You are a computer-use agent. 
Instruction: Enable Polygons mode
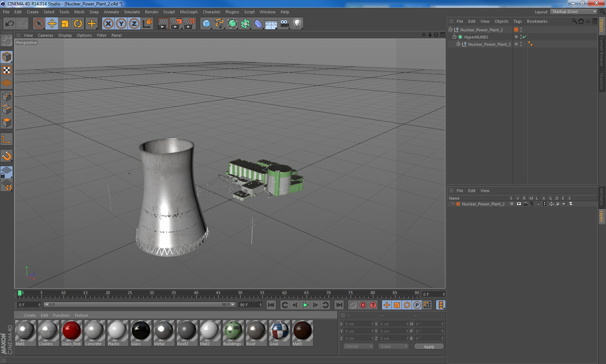(x=6, y=123)
